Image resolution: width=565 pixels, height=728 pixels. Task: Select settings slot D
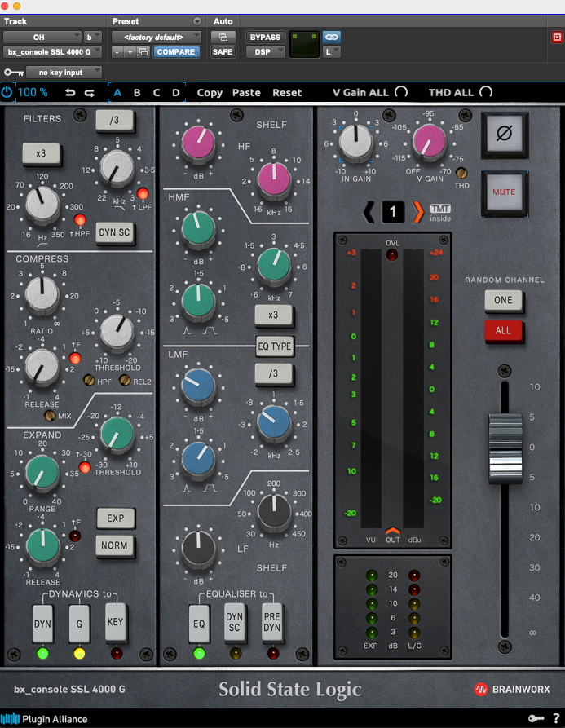point(176,93)
